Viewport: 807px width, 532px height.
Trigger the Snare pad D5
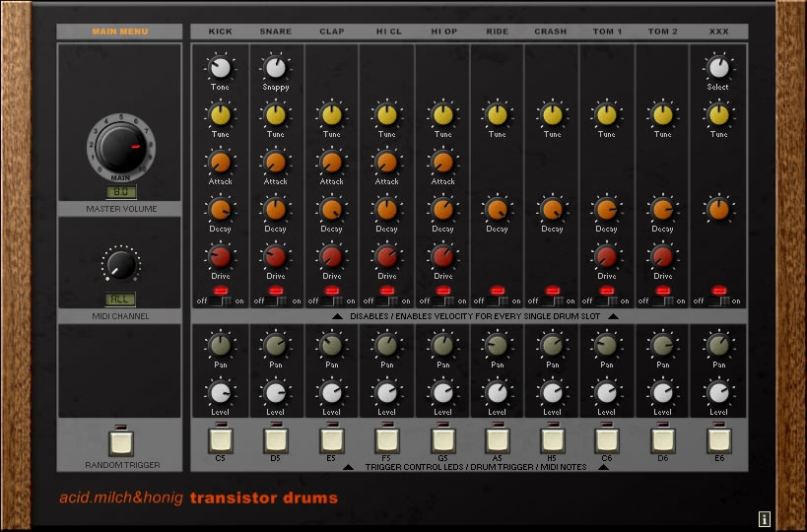[x=275, y=440]
